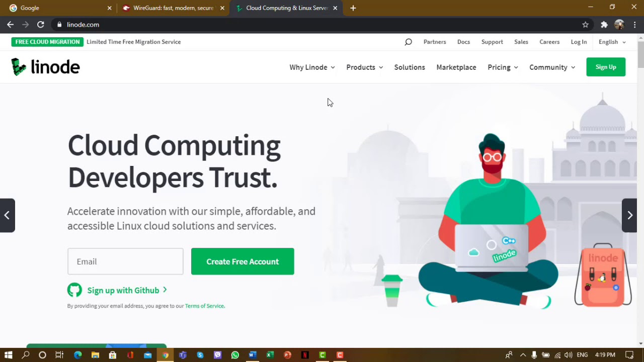Close the WireGuard tab
This screenshot has height=362, width=644.
pyautogui.click(x=222, y=8)
